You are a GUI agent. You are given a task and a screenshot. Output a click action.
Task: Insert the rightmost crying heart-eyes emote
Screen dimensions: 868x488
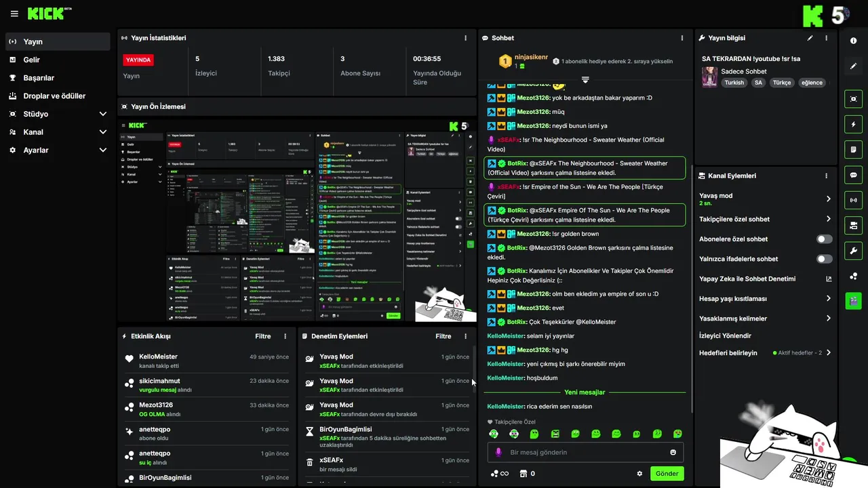pyautogui.click(x=677, y=434)
